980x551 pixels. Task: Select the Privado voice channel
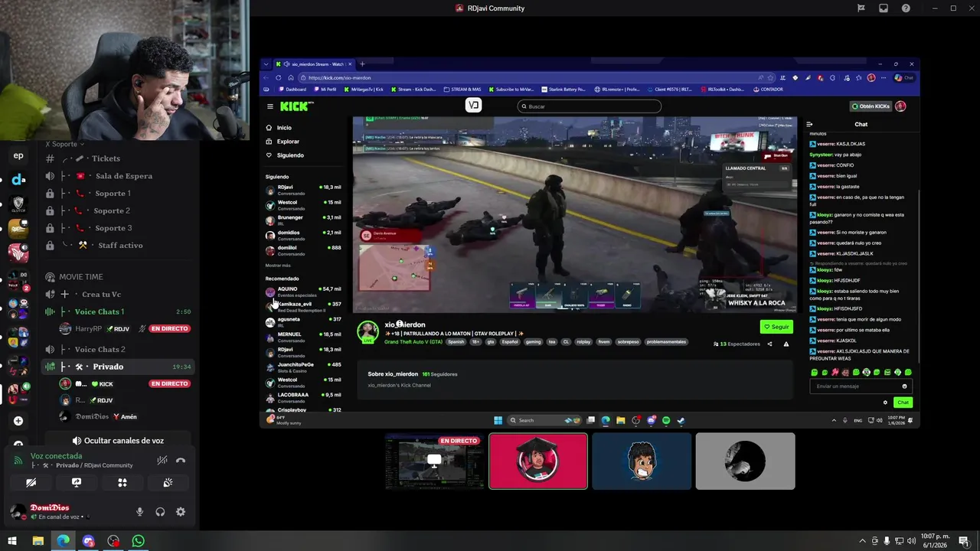tap(117, 367)
